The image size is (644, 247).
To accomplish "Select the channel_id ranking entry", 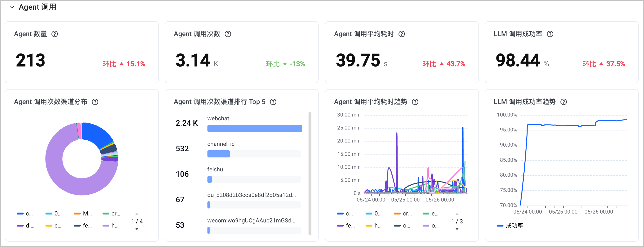I will [x=239, y=149].
